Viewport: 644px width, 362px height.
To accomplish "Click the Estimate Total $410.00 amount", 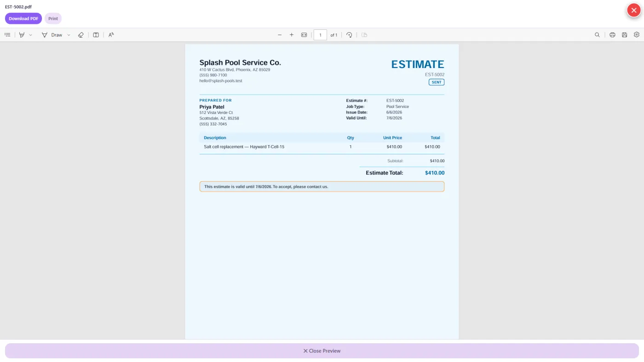I will 435,173.
